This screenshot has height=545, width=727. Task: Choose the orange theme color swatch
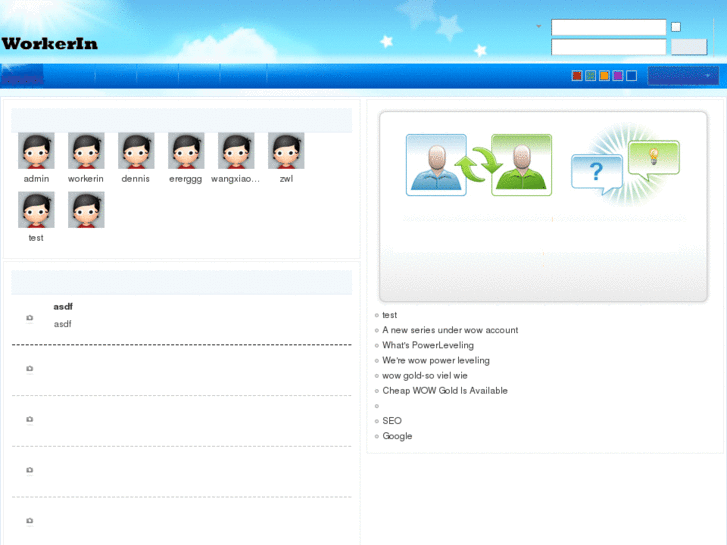(604, 76)
